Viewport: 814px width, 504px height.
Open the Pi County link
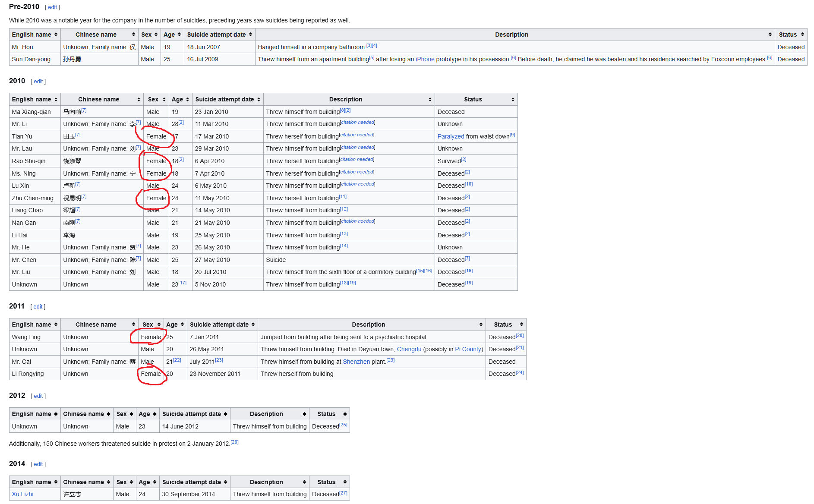click(x=468, y=349)
